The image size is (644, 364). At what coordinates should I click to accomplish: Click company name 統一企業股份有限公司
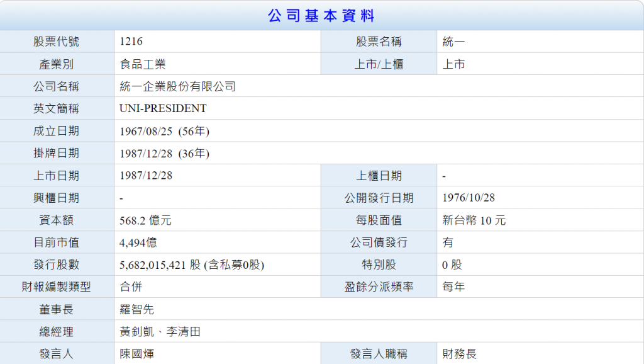click(x=177, y=86)
